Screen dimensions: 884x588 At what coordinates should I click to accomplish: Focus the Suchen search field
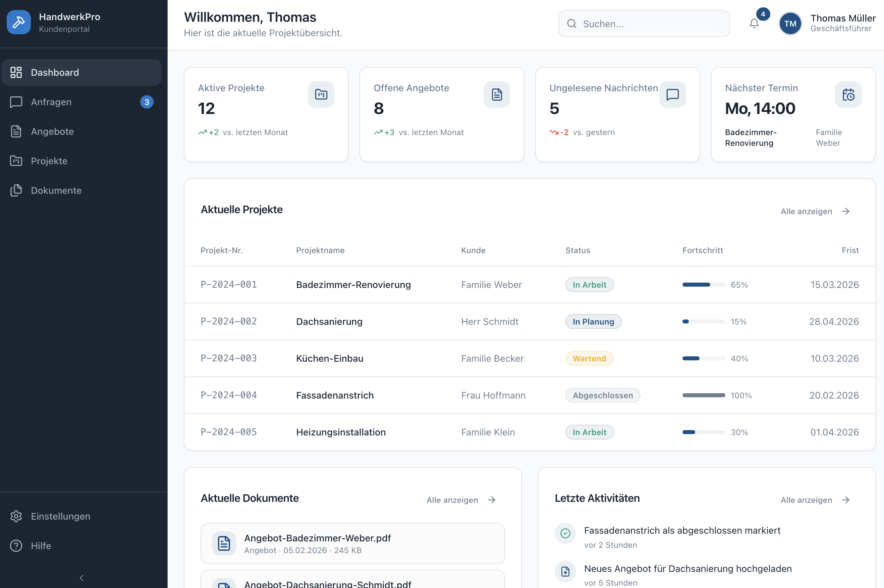click(x=644, y=23)
